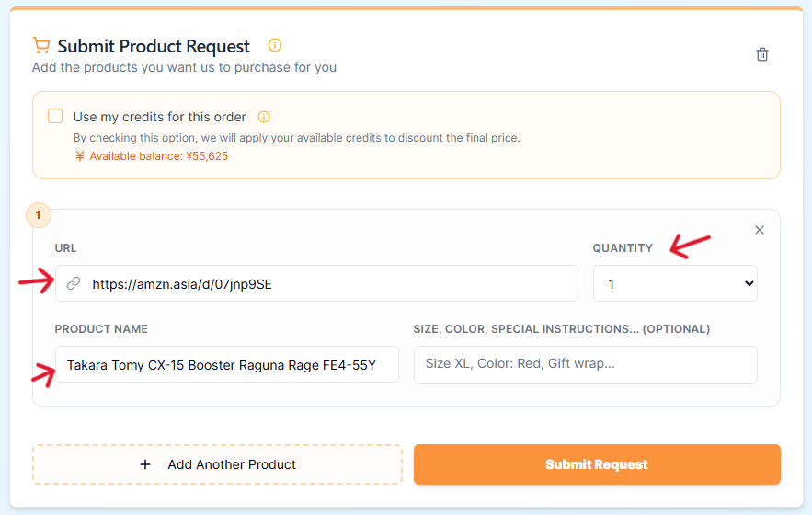
Task: Remove product 1 with the X icon
Action: point(760,230)
